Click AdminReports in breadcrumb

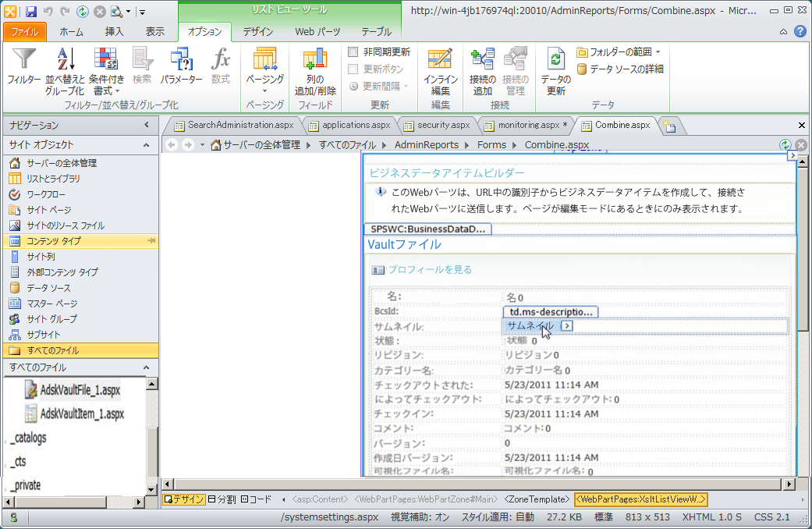pyautogui.click(x=427, y=145)
